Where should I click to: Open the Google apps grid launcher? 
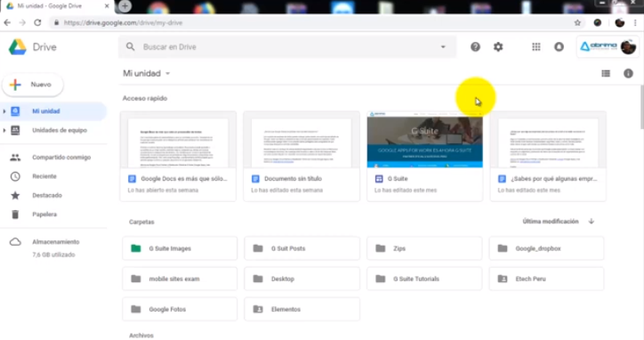[536, 47]
